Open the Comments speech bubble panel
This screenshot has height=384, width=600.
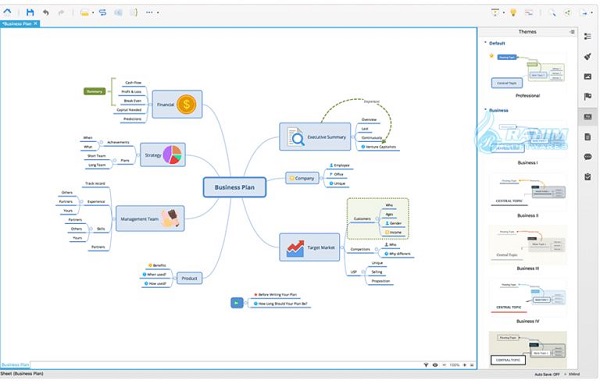[588, 157]
